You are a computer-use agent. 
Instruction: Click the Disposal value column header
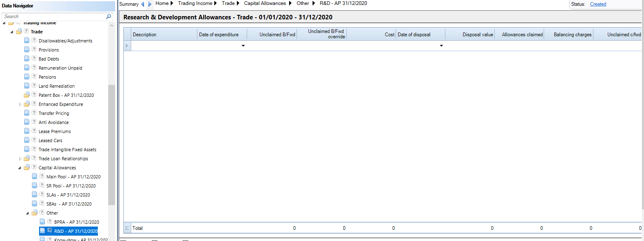tap(470, 35)
